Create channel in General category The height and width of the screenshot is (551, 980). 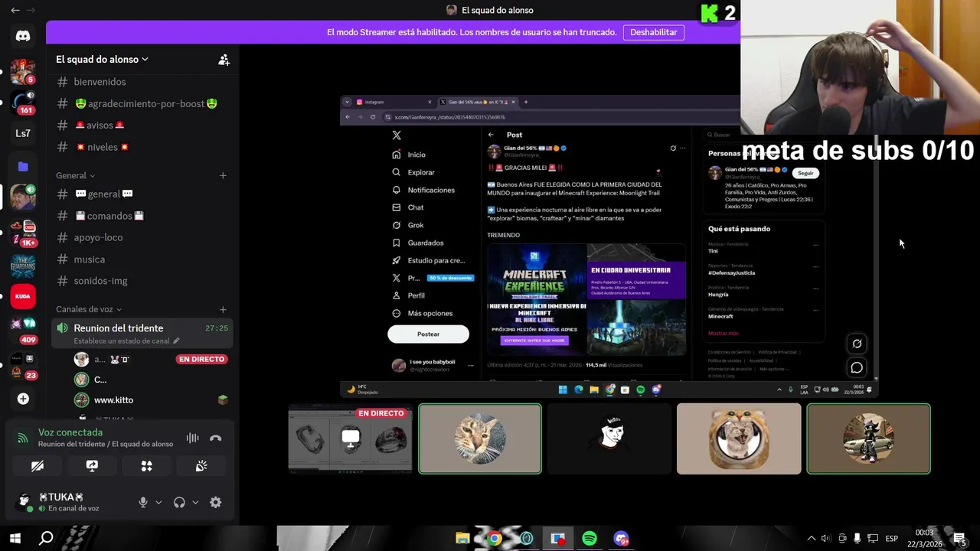pos(223,175)
